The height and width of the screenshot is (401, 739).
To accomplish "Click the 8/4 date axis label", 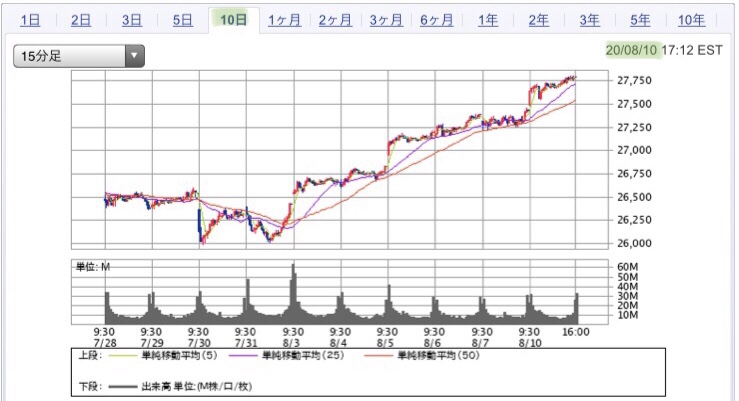I will coord(338,343).
